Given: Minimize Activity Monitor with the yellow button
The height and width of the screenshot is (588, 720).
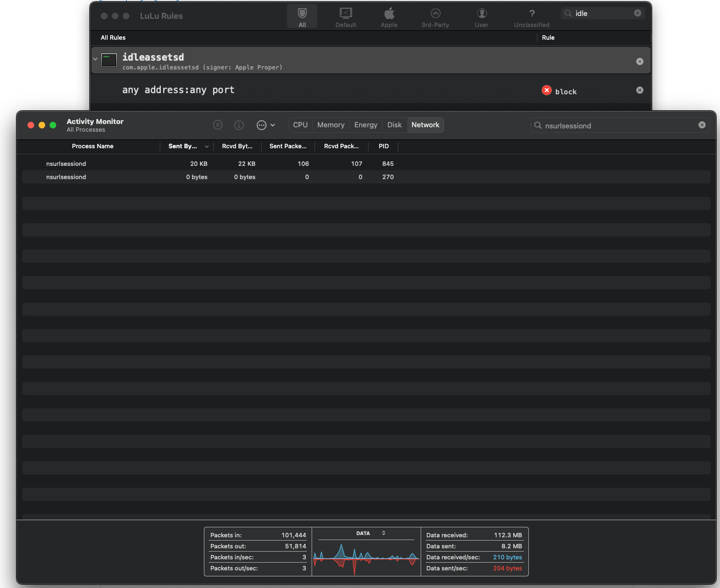Looking at the screenshot, I should pyautogui.click(x=42, y=125).
